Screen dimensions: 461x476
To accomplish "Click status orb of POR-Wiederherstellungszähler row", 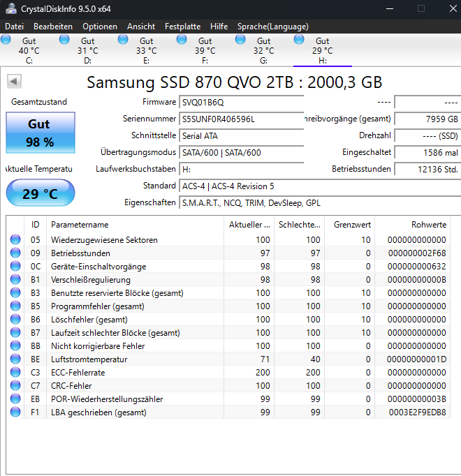I will [15, 399].
